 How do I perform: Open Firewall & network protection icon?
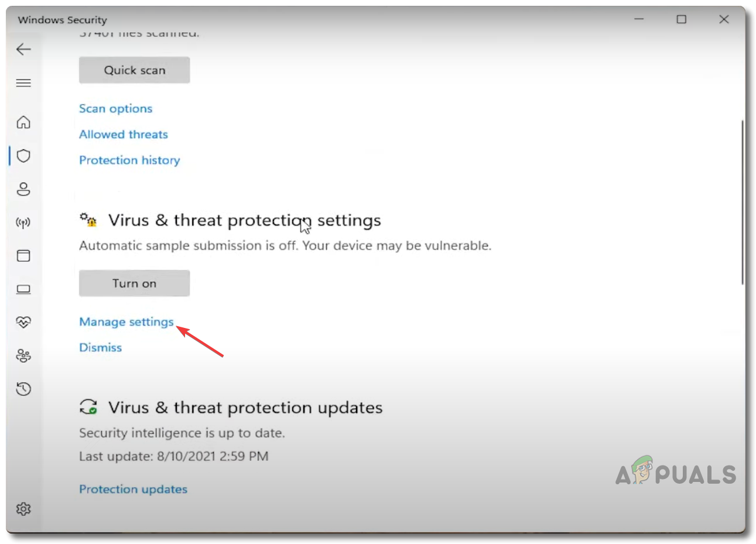tap(23, 223)
